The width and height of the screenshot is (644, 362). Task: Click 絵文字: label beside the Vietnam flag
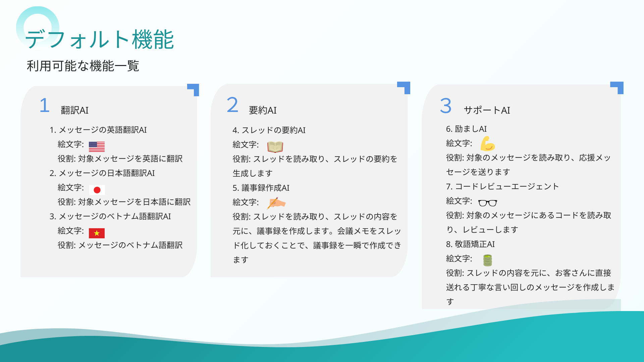coord(71,231)
